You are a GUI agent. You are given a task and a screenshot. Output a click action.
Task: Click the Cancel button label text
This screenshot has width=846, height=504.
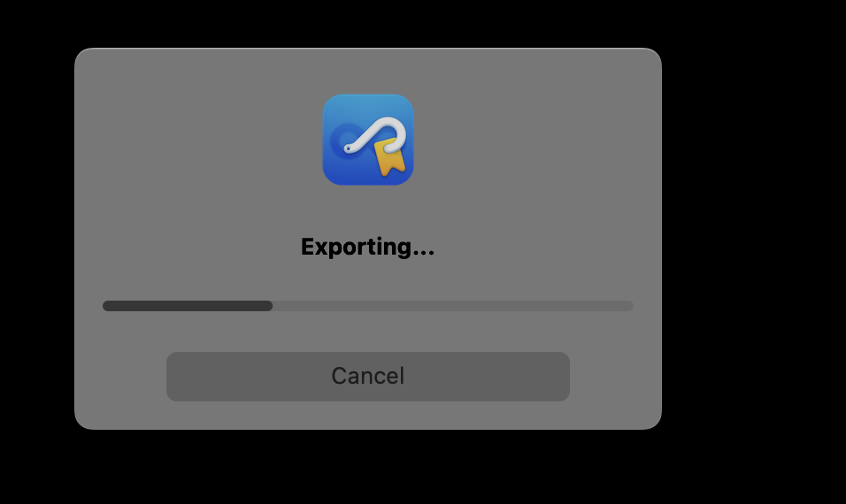click(x=368, y=377)
